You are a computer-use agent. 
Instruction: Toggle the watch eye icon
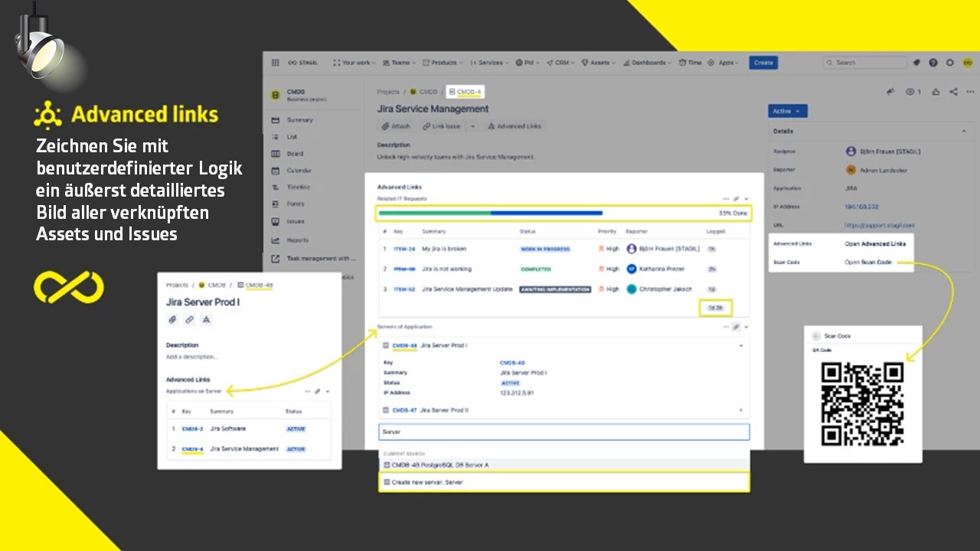[x=911, y=92]
